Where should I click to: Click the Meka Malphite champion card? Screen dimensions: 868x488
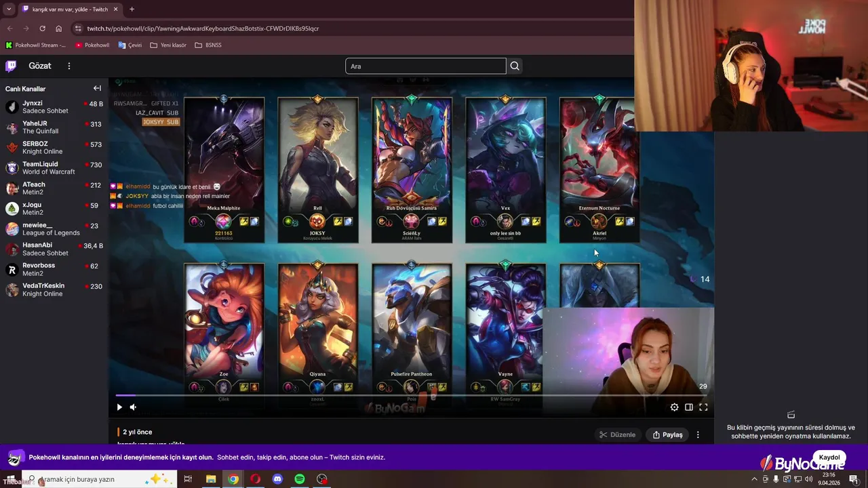pyautogui.click(x=224, y=169)
